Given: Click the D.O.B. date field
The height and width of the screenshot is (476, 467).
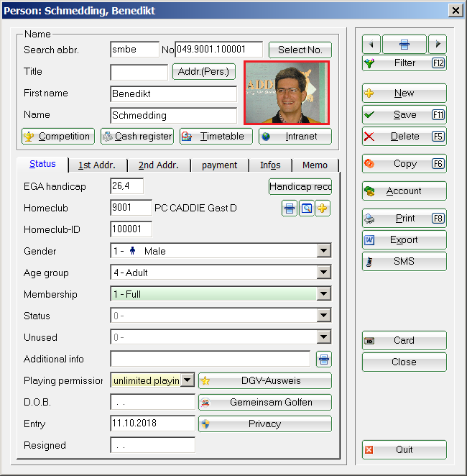Looking at the screenshot, I should click(152, 402).
